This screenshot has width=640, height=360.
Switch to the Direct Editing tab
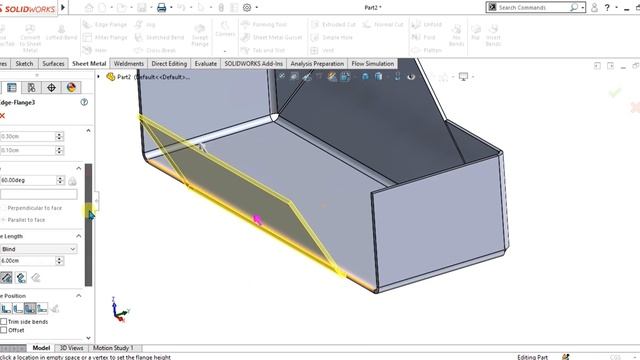(169, 64)
